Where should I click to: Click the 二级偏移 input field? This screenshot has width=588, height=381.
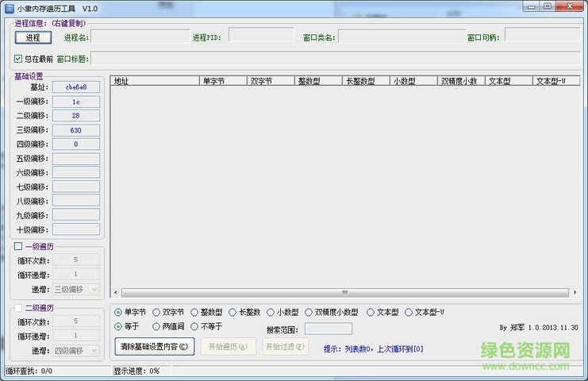click(x=76, y=116)
